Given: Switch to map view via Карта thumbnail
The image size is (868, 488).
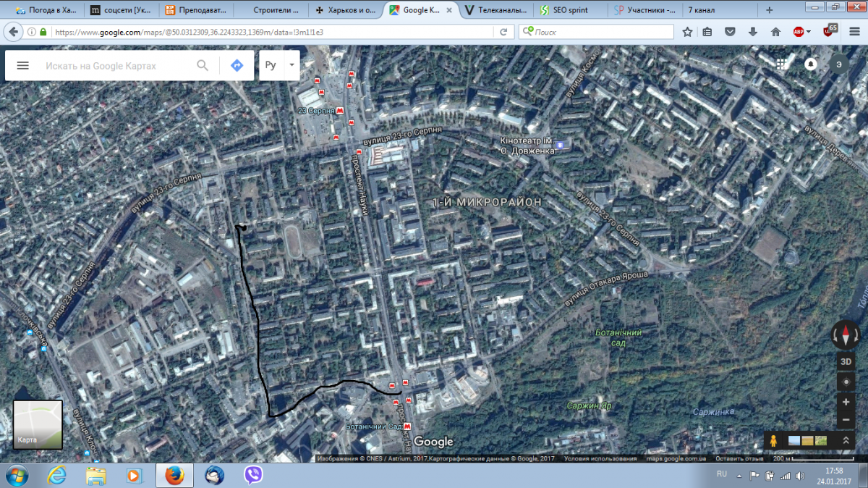Looking at the screenshot, I should coord(38,424).
